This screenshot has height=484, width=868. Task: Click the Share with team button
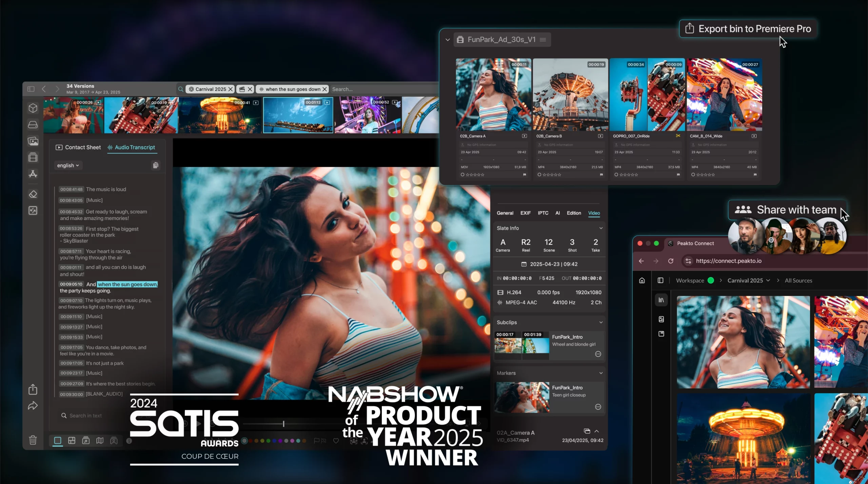click(x=786, y=209)
